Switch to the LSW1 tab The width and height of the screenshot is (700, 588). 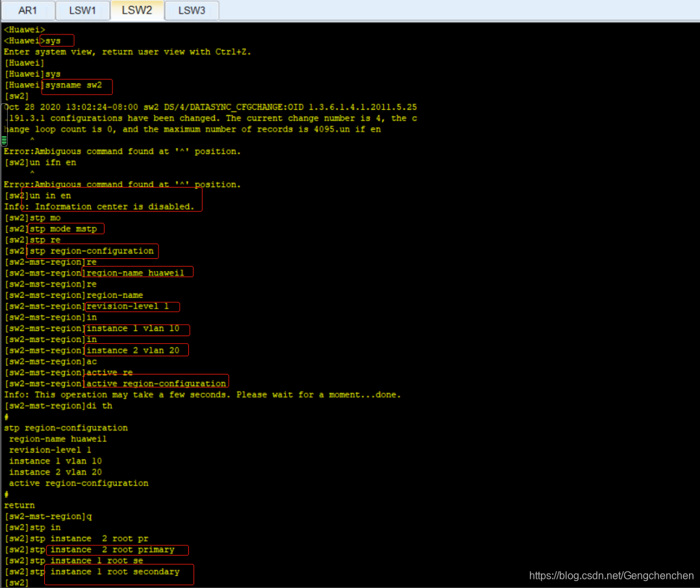pos(82,10)
